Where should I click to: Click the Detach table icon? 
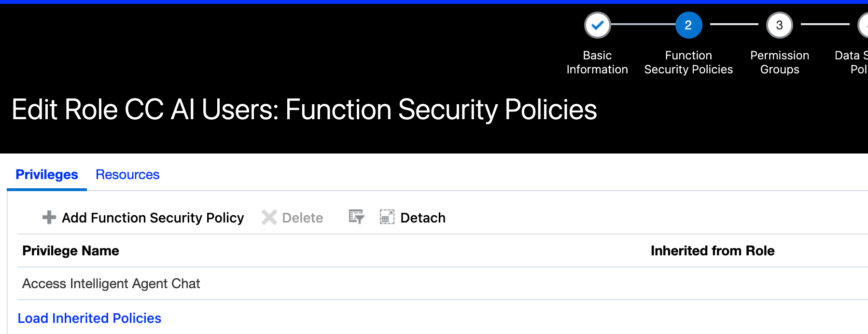click(387, 217)
